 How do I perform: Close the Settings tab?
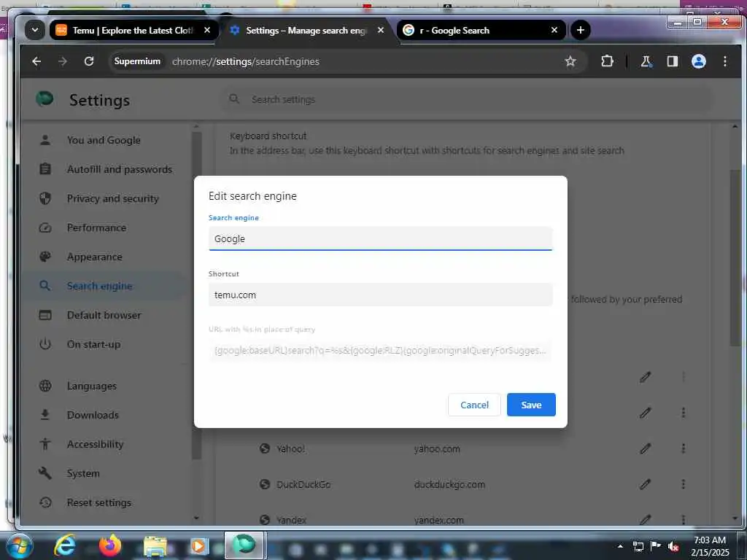[x=381, y=30]
